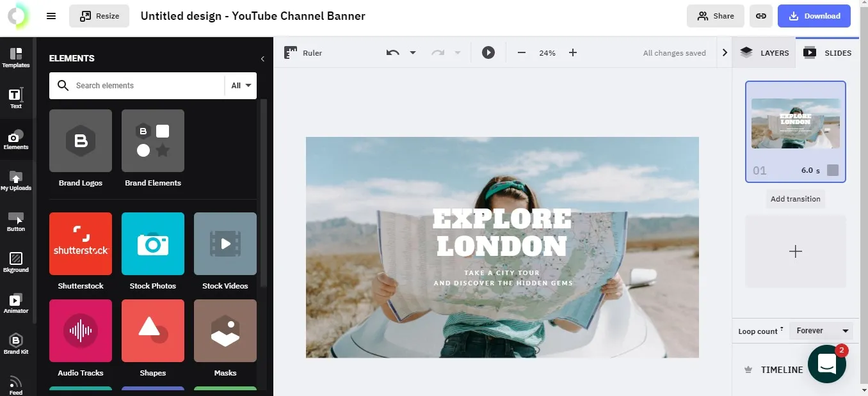Screen dimensions: 868x396
Task: Open the hamburger main menu
Action: [51, 16]
